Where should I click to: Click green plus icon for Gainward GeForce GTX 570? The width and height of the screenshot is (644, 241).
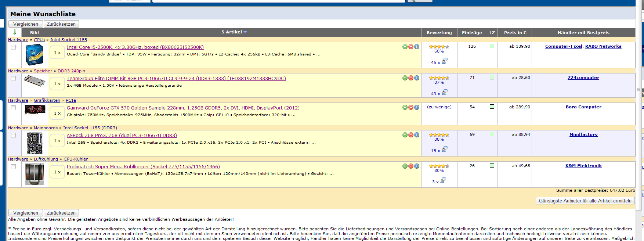pyautogui.click(x=405, y=107)
